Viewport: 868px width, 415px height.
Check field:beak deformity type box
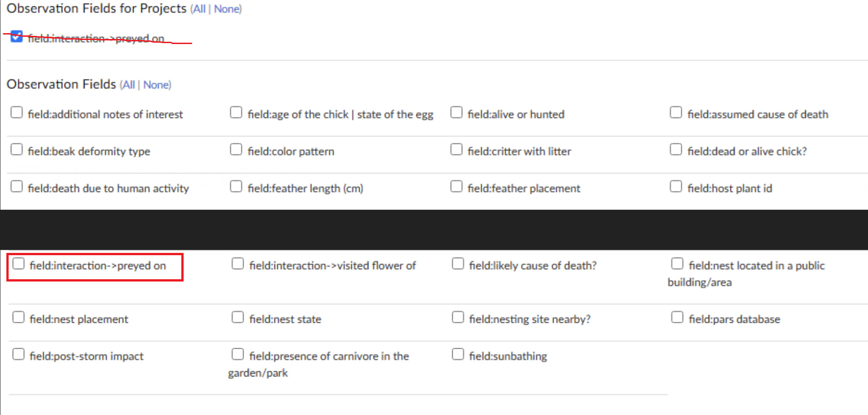coord(17,149)
